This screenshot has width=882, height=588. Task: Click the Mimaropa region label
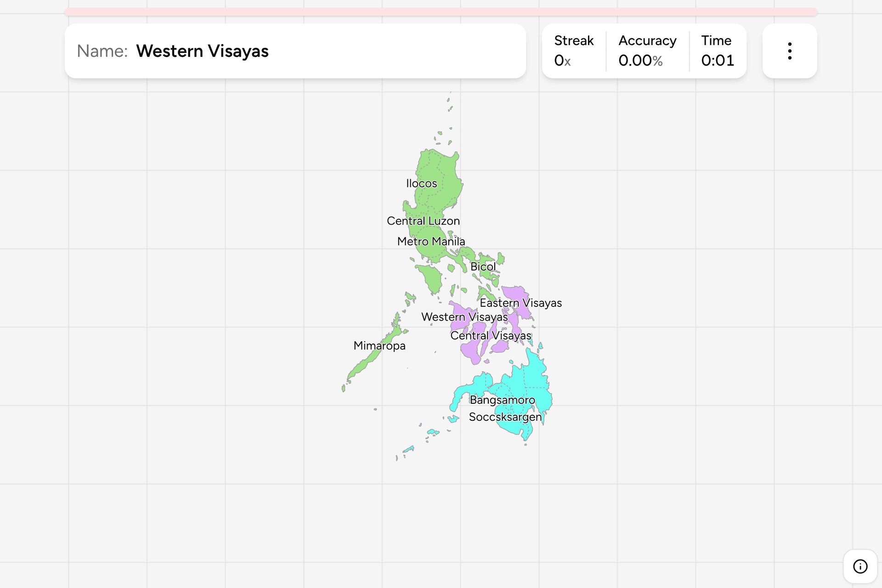click(x=379, y=346)
